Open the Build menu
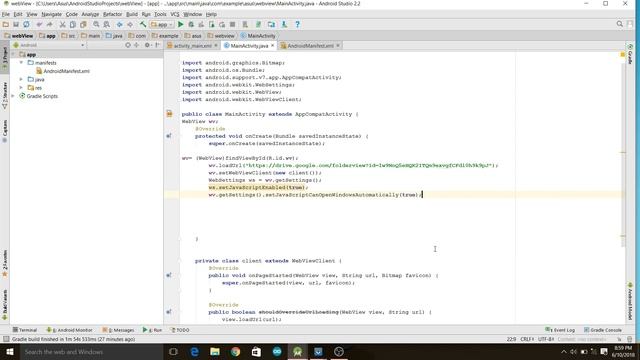This screenshot has height=360, width=640. tap(131, 14)
